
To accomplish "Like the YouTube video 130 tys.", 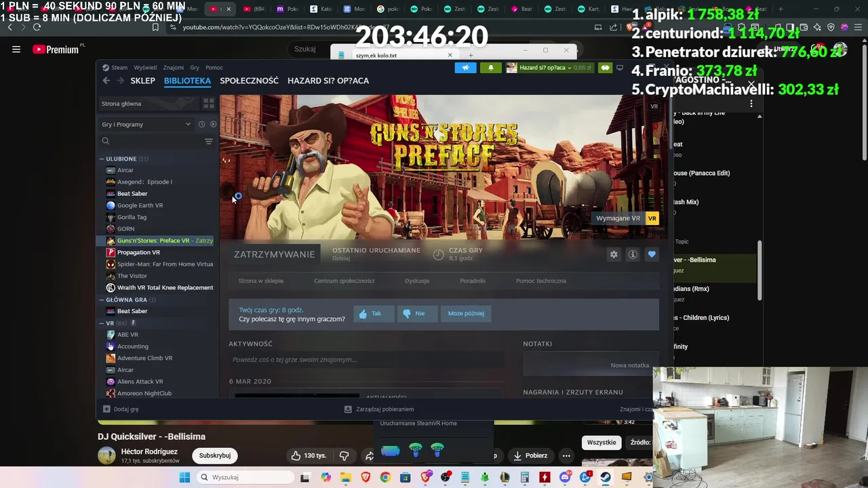I will tap(310, 455).
